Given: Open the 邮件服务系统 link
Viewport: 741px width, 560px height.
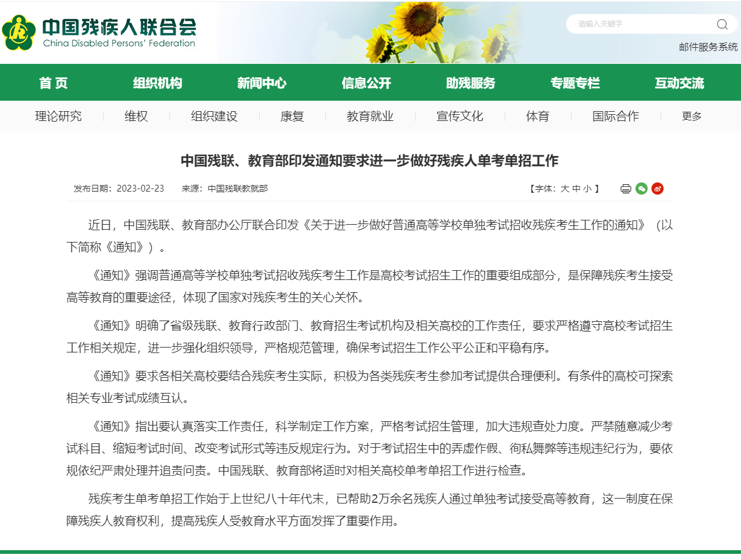Looking at the screenshot, I should pos(708,47).
